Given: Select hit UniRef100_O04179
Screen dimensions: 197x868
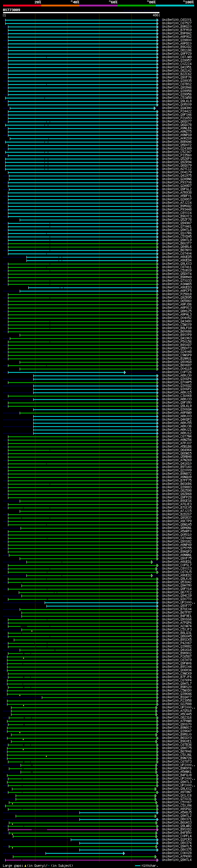Looking at the screenshot, I should (x=176, y=172).
